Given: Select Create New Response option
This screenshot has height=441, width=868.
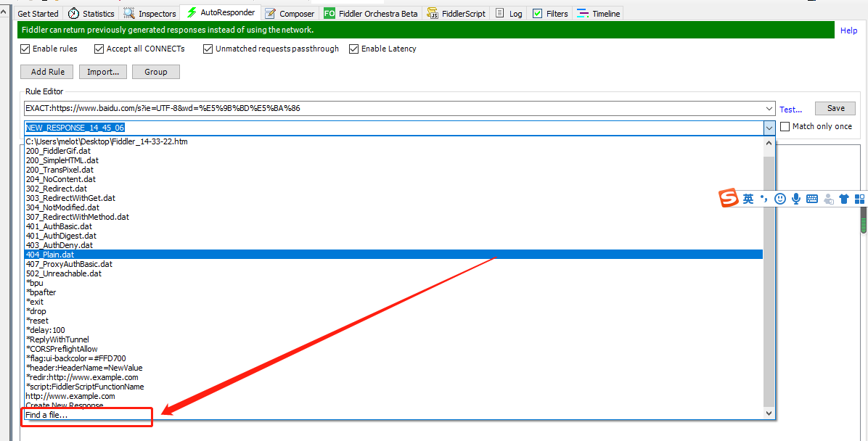Looking at the screenshot, I should pyautogui.click(x=393, y=405).
